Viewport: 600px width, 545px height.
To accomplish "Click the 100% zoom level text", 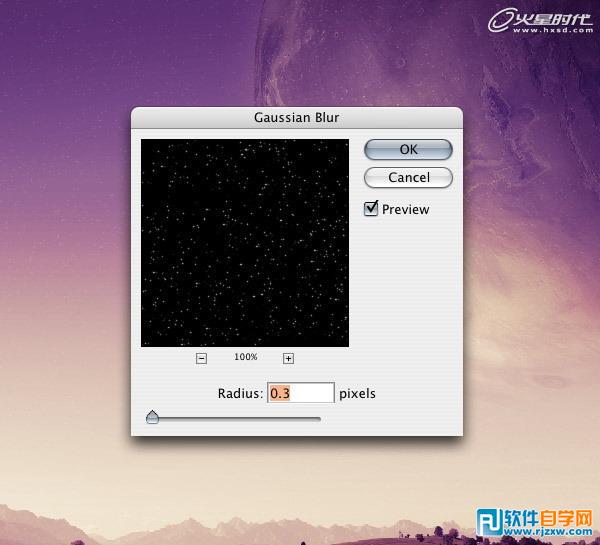I will pyautogui.click(x=245, y=357).
